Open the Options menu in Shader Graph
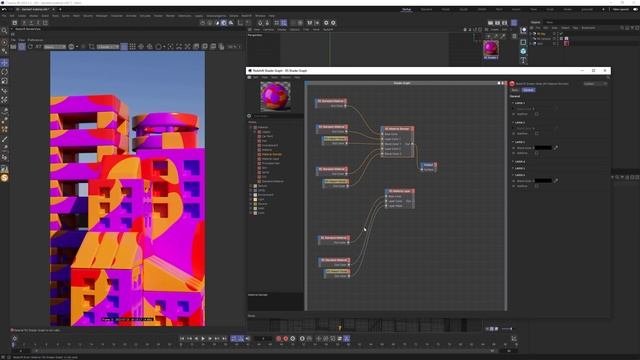 coord(286,77)
